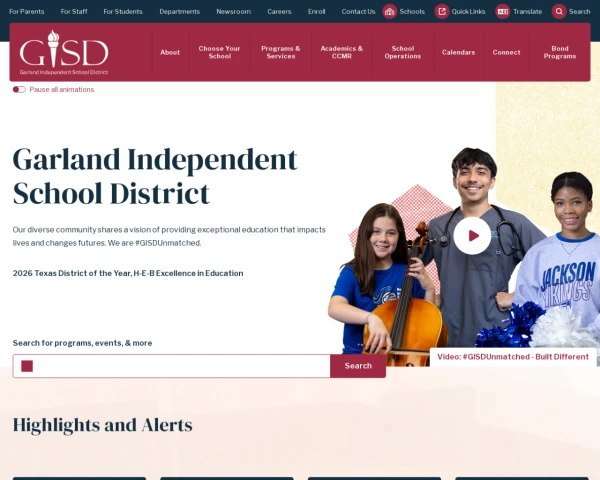This screenshot has width=600, height=480.
Task: Click Garland Independent School District heading
Action: (155, 176)
